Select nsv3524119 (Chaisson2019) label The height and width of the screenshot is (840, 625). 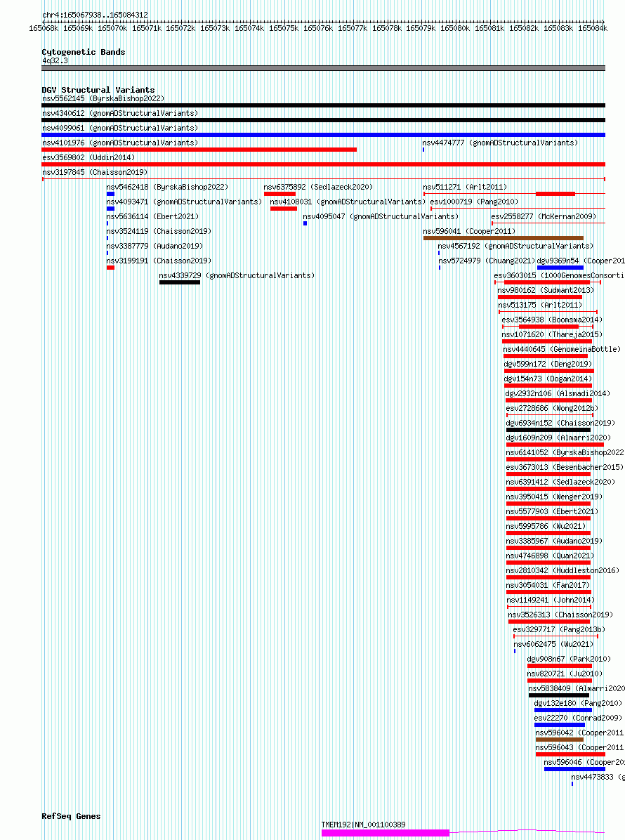(159, 232)
